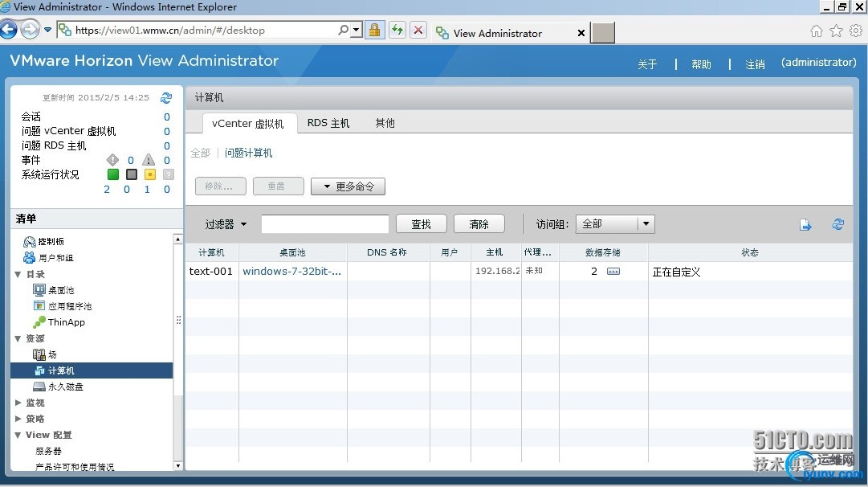Expand the 监视 tree section

(18, 403)
